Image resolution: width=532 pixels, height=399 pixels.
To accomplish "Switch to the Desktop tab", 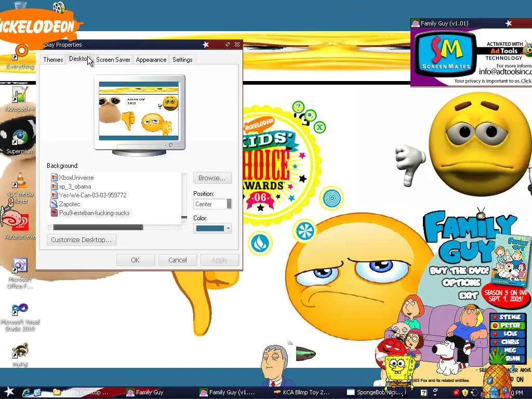I will (x=79, y=59).
